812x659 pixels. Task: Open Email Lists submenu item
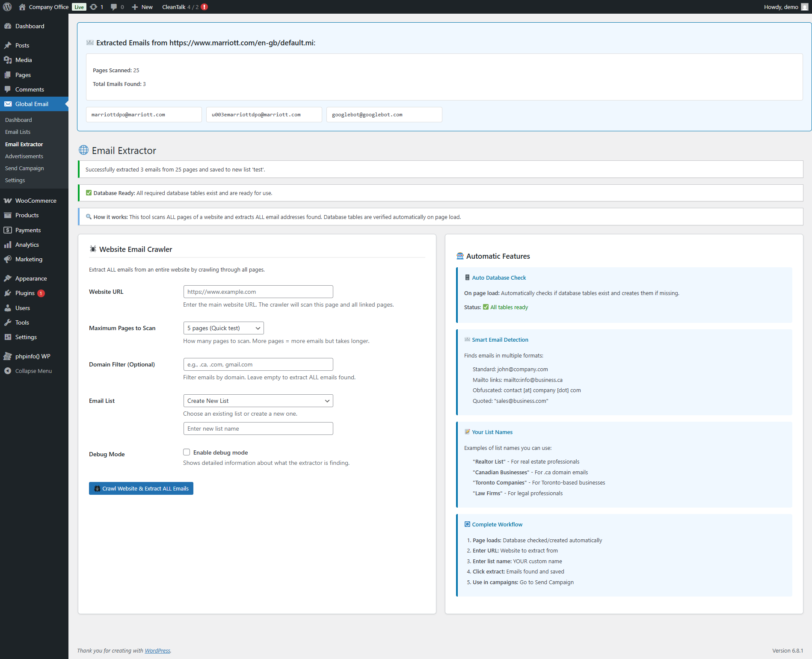[x=18, y=132]
